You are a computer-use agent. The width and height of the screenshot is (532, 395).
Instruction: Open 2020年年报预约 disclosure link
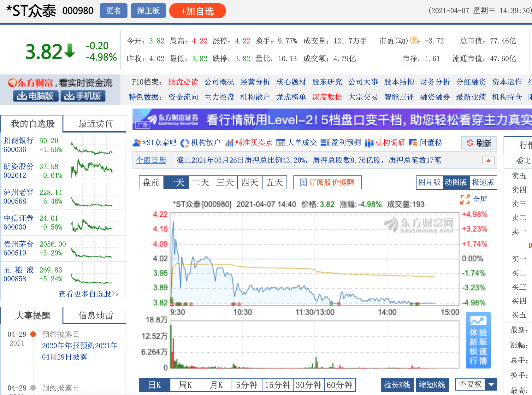tap(80, 351)
